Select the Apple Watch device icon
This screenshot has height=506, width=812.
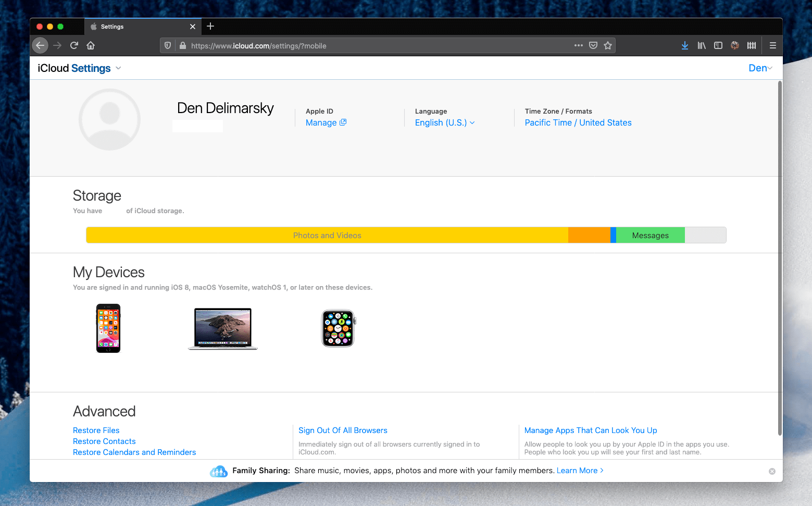click(338, 328)
